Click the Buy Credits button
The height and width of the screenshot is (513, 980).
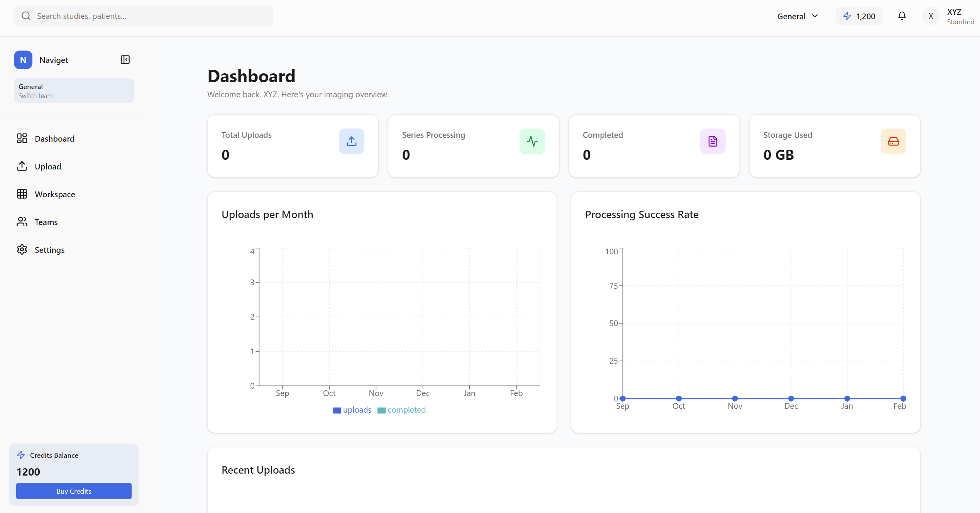[x=73, y=491]
